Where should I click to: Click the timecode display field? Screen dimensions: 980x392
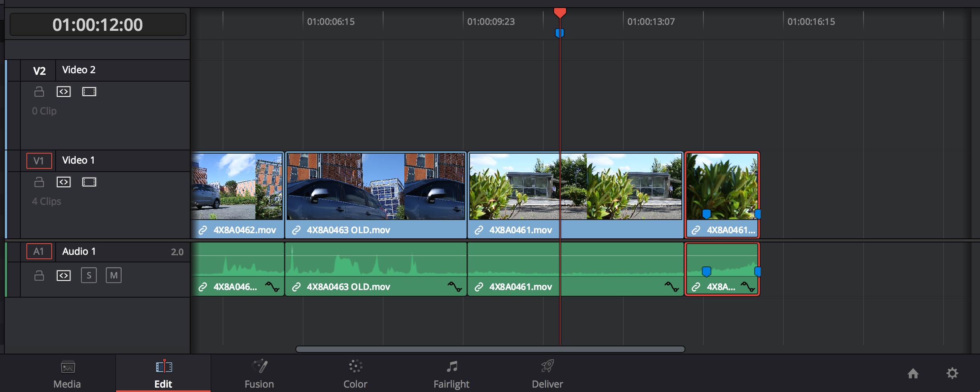tap(98, 25)
